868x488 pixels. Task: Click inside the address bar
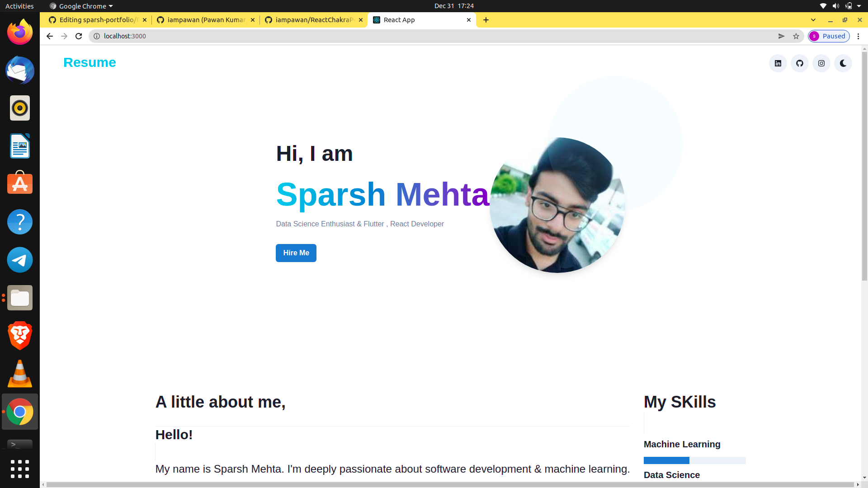pyautogui.click(x=271, y=36)
